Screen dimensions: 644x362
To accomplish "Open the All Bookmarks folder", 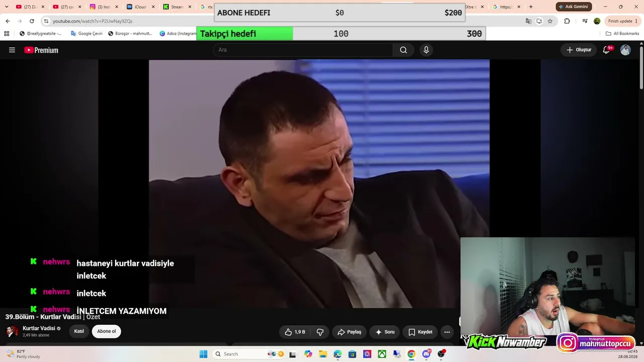I will [622, 34].
